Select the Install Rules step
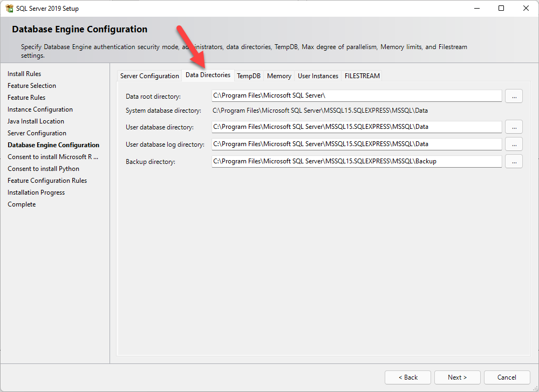This screenshot has width=539, height=392. 24,74
